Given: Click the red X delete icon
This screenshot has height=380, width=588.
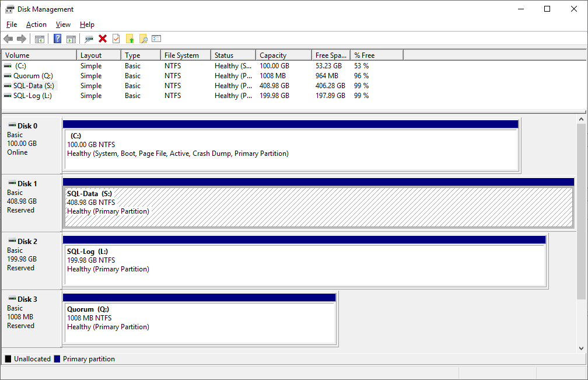Looking at the screenshot, I should (x=103, y=39).
